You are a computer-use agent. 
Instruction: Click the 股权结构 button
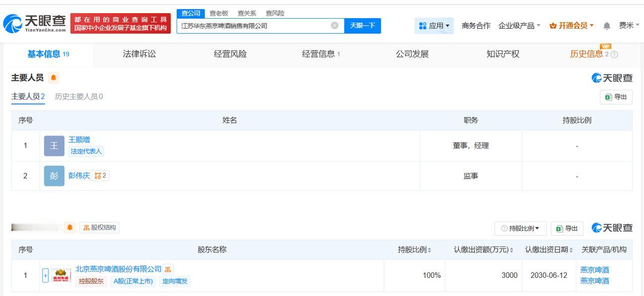pyautogui.click(x=99, y=228)
